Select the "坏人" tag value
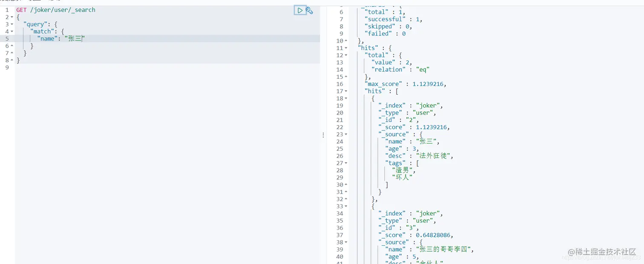Image resolution: width=644 pixels, height=264 pixels. [x=402, y=178]
